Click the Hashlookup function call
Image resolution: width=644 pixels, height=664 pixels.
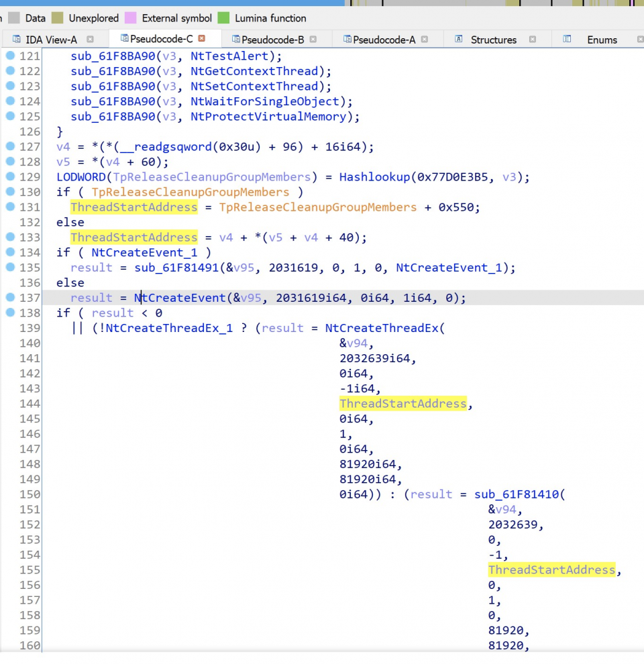click(x=374, y=177)
